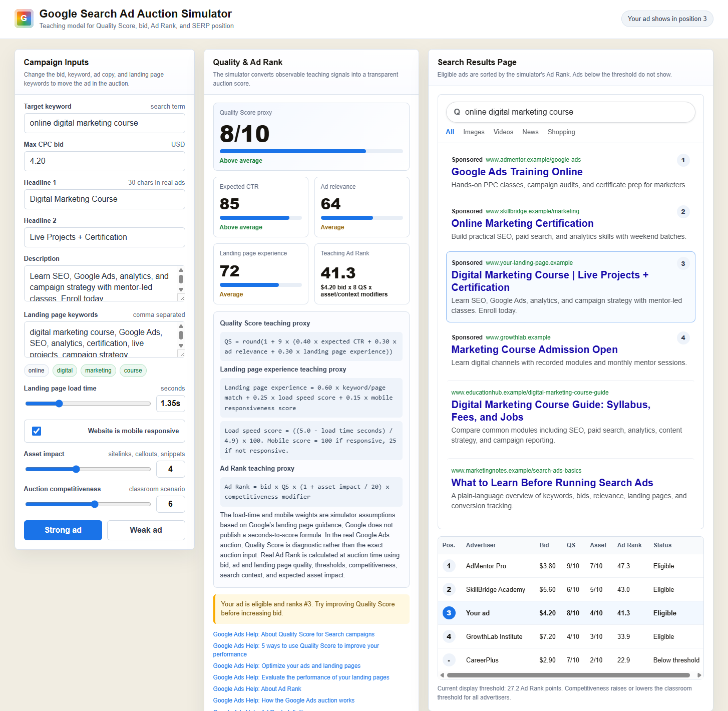728x711 pixels.
Task: Click the search results query box
Action: pyautogui.click(x=571, y=112)
